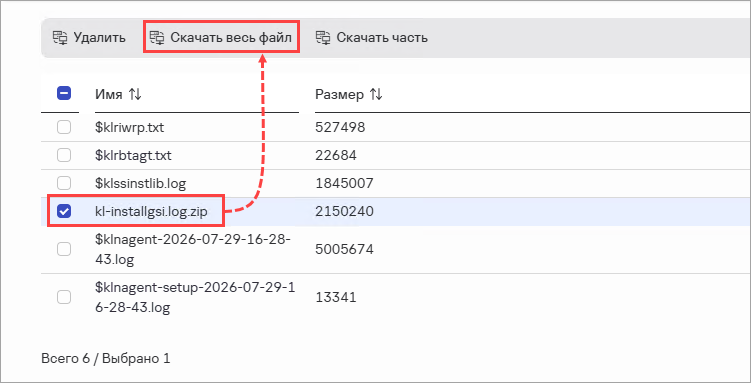Check the $klrbtagt.txt checkbox

pyautogui.click(x=64, y=155)
